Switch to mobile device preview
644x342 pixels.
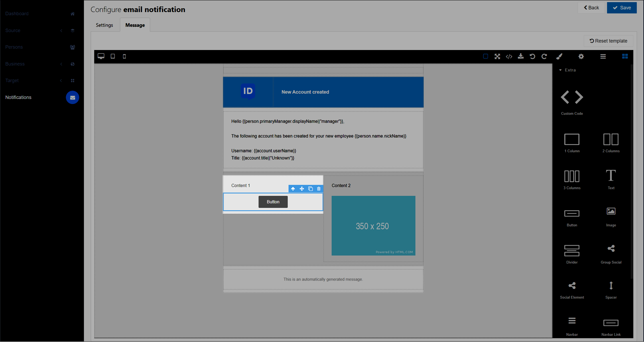click(x=124, y=56)
